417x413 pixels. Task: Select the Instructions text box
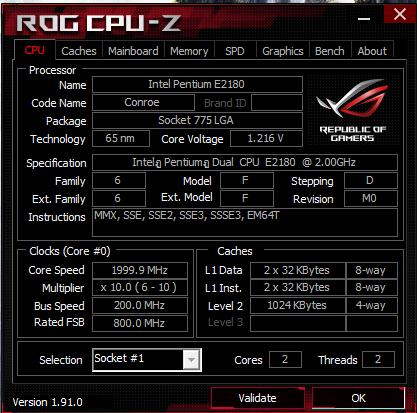coord(245,222)
